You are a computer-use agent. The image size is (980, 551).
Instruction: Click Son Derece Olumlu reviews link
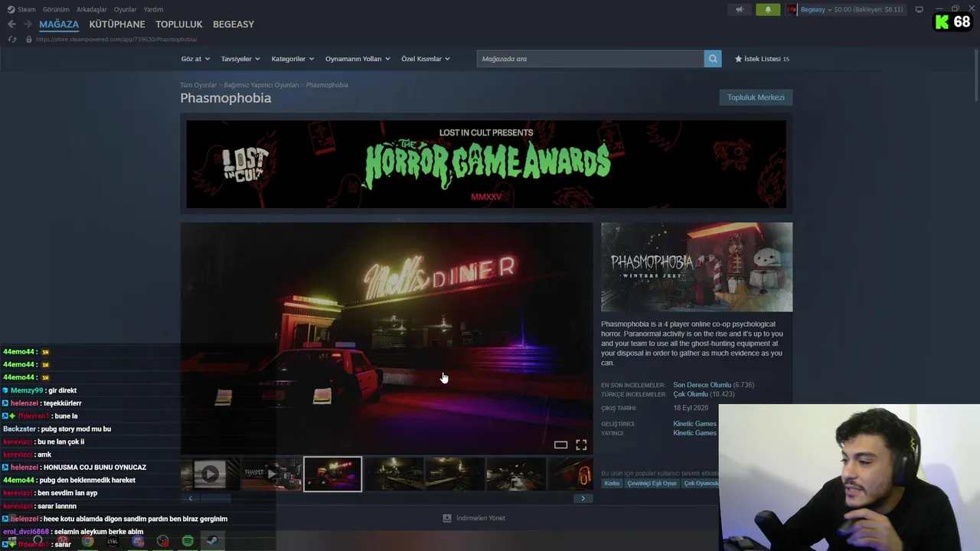[702, 385]
